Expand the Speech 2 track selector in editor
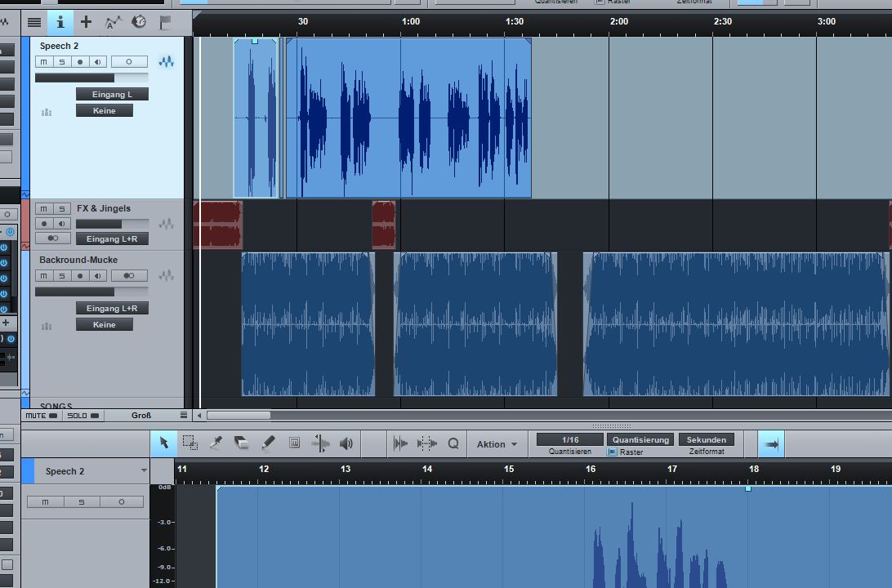The image size is (892, 588). 144,471
